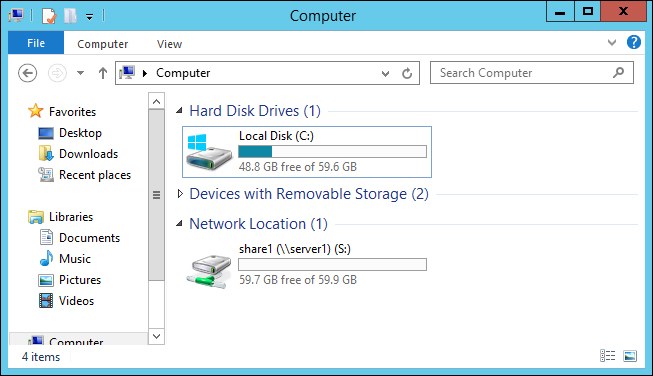Switch to Large icons view layout
This screenshot has width=653, height=376.
pos(630,356)
